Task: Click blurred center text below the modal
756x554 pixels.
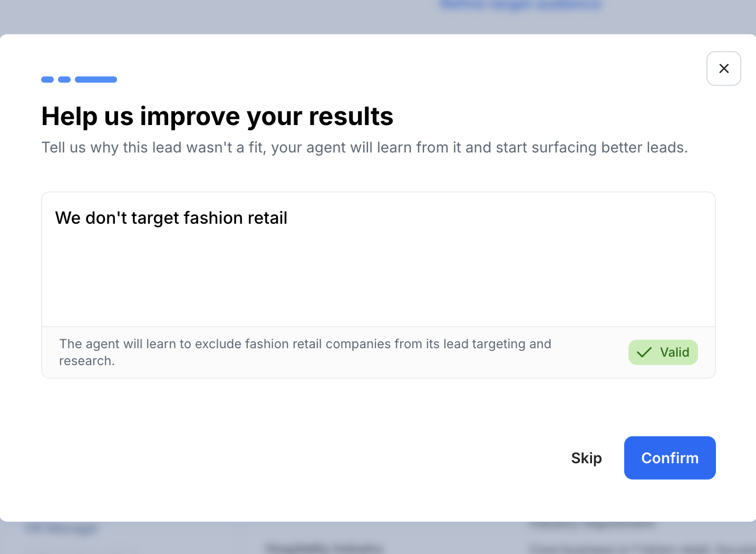Action: pos(324,548)
